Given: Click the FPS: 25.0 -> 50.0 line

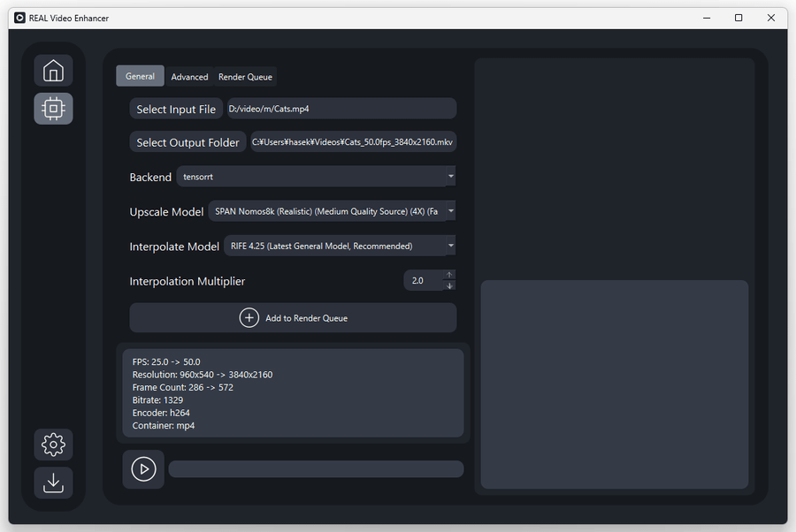Looking at the screenshot, I should 166,361.
